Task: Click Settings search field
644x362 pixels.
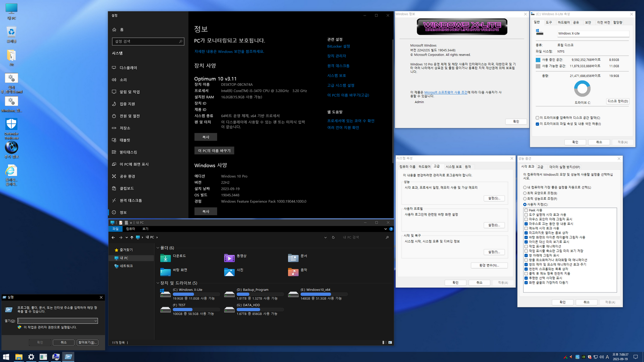Action: coord(148,41)
